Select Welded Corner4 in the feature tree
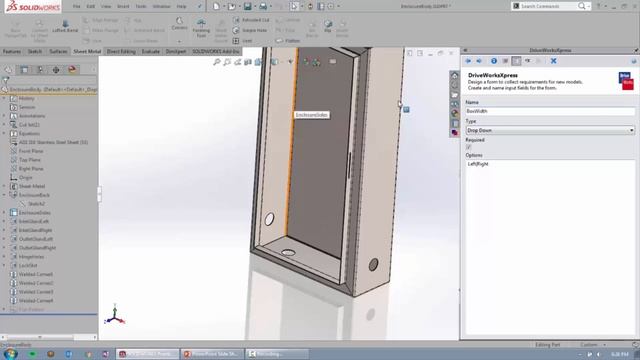This screenshot has width=640, height=360. [36, 301]
